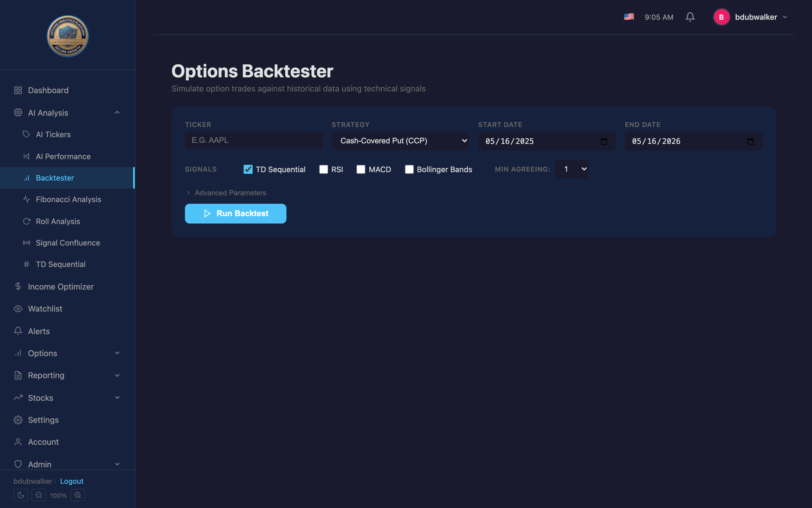The width and height of the screenshot is (812, 508).
Task: Open Signal Confluence page
Action: (67, 243)
